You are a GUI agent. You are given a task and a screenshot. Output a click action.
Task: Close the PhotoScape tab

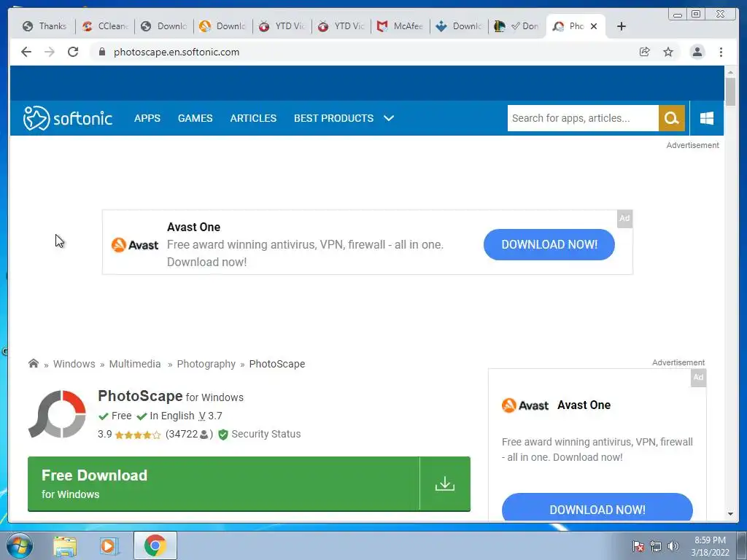tap(594, 26)
